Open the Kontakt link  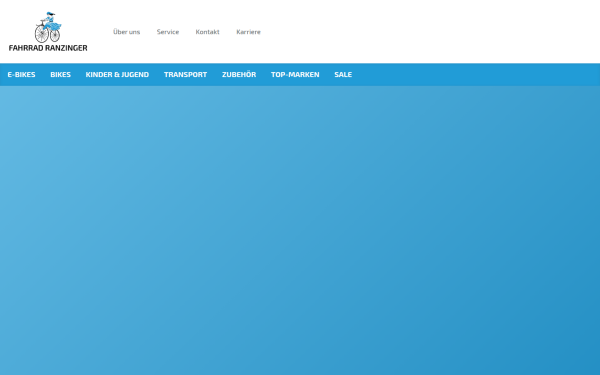tap(207, 32)
